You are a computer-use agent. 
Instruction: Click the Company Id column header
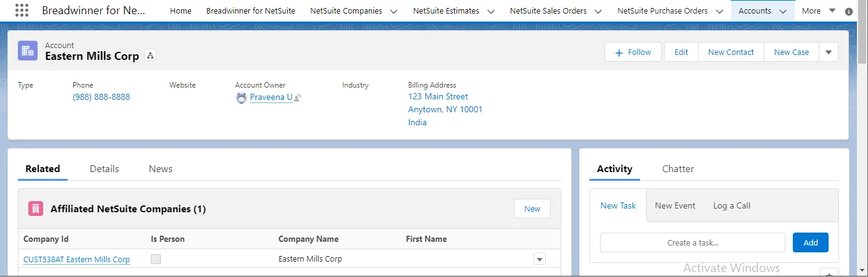pos(46,239)
